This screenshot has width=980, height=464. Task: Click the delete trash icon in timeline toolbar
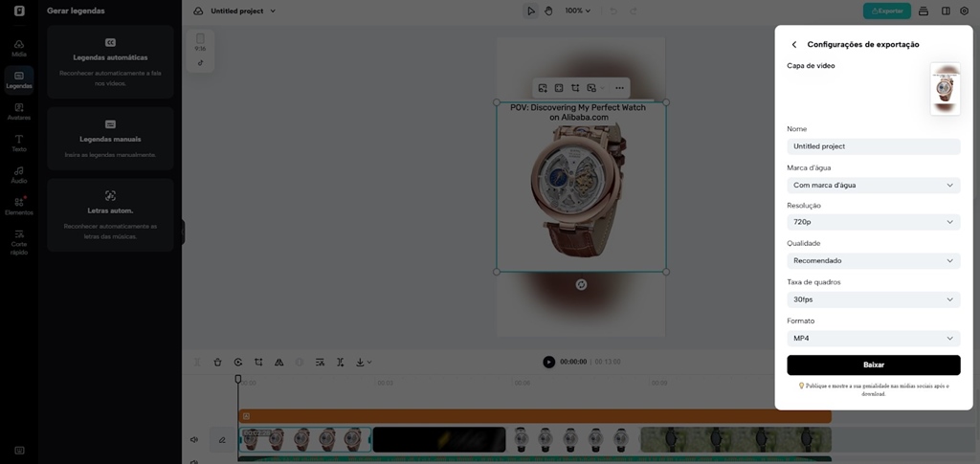[x=217, y=363]
